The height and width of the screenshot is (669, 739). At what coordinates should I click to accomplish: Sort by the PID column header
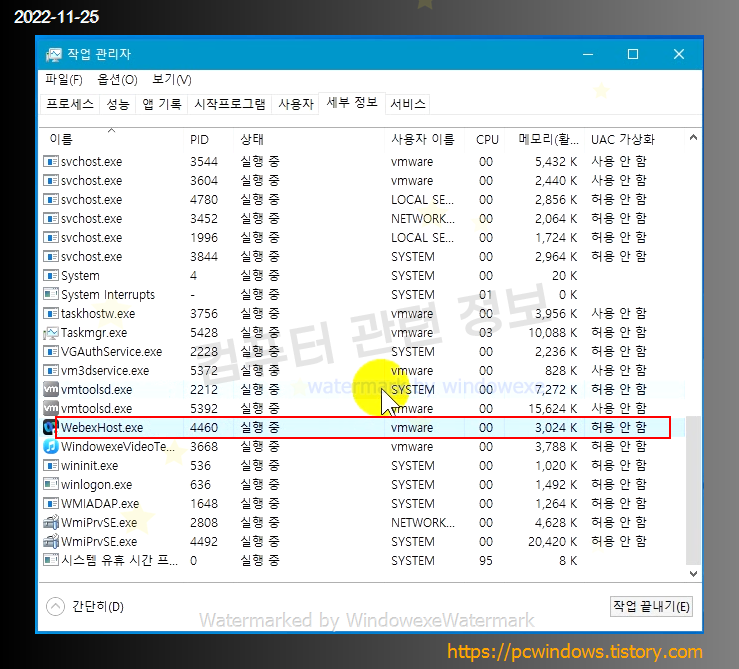[208, 139]
